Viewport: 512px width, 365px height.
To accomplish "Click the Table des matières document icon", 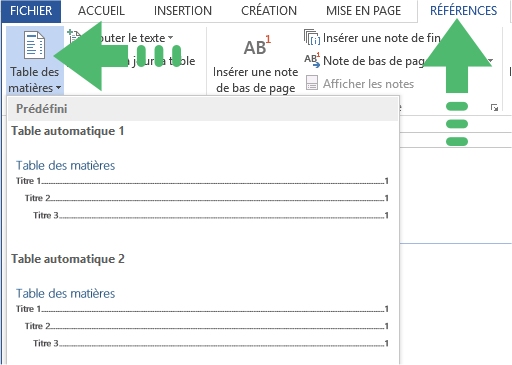I will pyautogui.click(x=34, y=45).
